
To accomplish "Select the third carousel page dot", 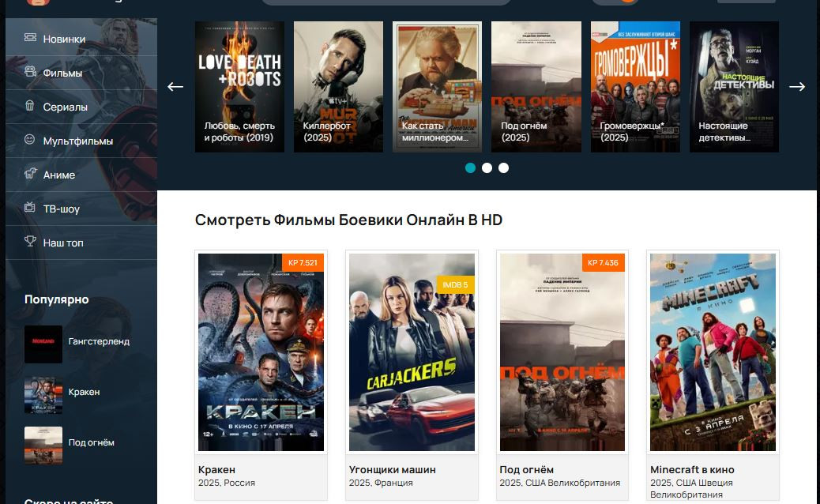I will click(503, 167).
